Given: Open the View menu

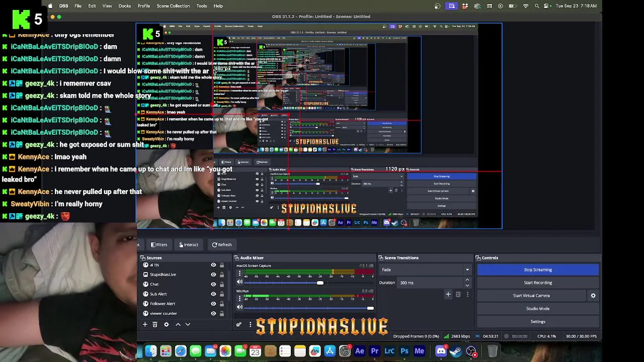Looking at the screenshot, I should pyautogui.click(x=107, y=6).
